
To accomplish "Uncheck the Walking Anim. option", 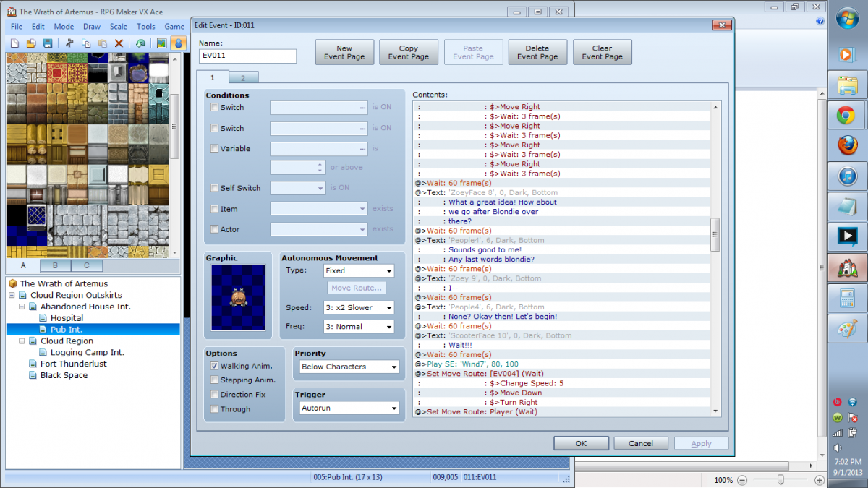I will click(x=214, y=366).
